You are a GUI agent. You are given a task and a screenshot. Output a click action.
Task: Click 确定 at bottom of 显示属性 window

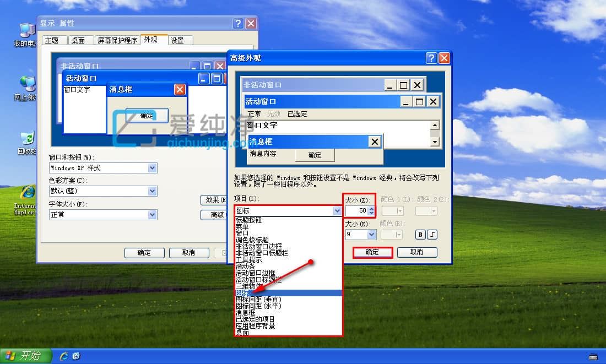144,253
